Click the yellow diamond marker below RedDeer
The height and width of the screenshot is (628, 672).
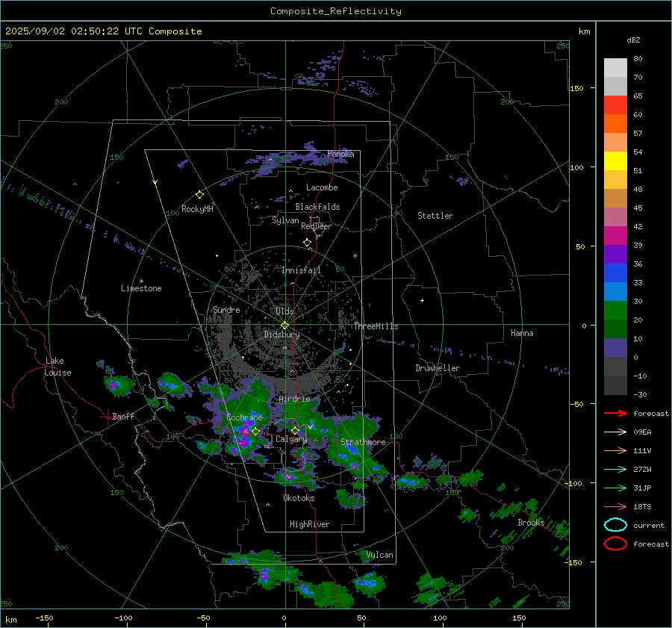[307, 243]
